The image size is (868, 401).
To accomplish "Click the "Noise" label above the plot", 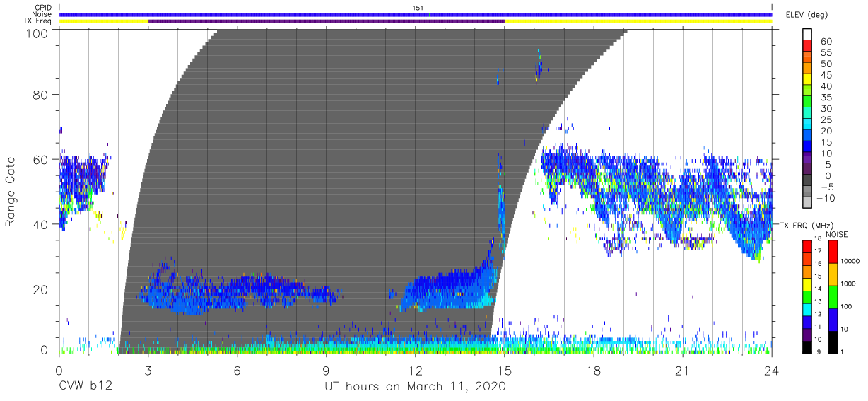I will tap(43, 14).
